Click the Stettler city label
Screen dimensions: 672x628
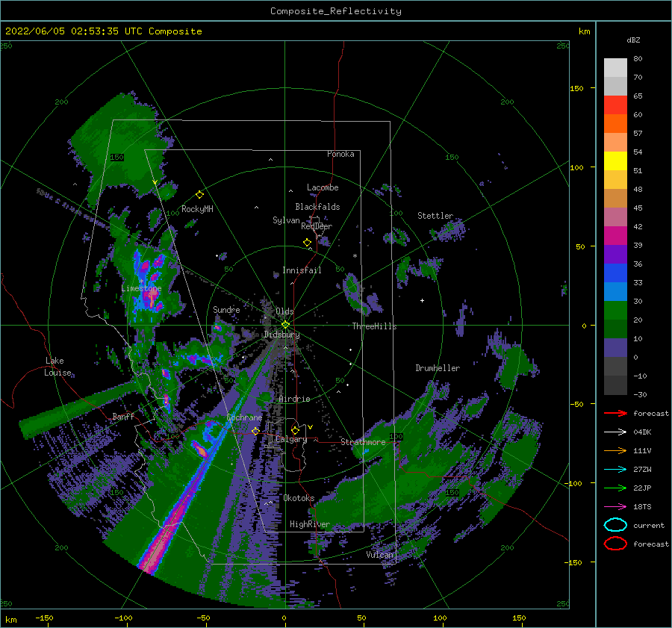pyautogui.click(x=435, y=216)
